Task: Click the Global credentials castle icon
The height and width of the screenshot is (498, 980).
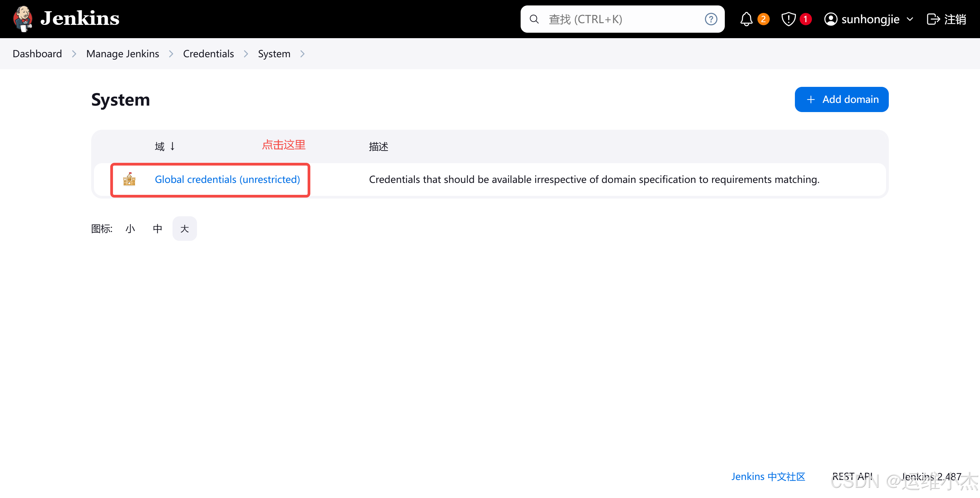Action: coord(129,179)
